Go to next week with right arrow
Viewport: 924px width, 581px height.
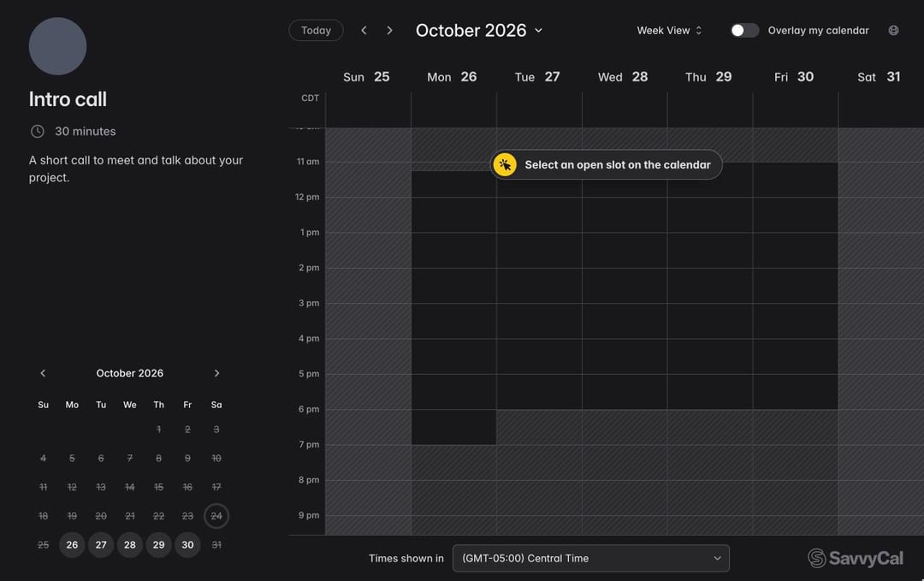click(x=389, y=30)
